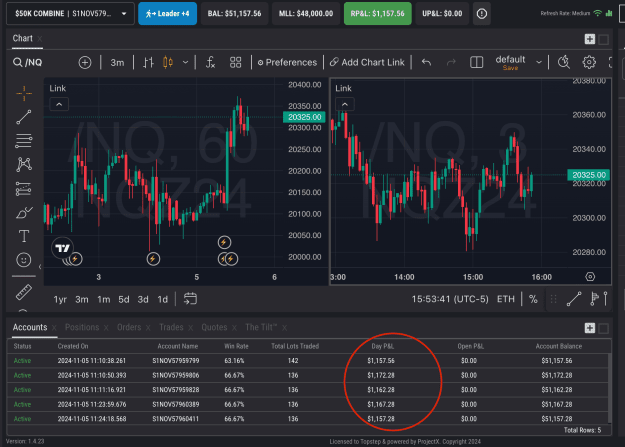Open the chart layout selector icon
Screen dimensions: 625x447
[x=476, y=63]
